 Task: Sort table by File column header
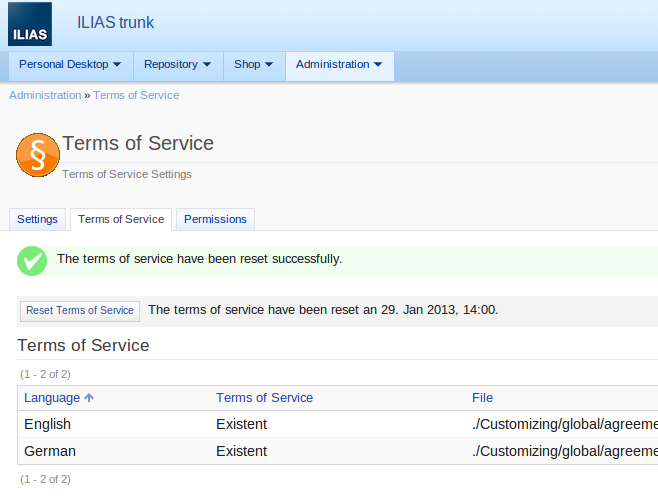coord(482,398)
